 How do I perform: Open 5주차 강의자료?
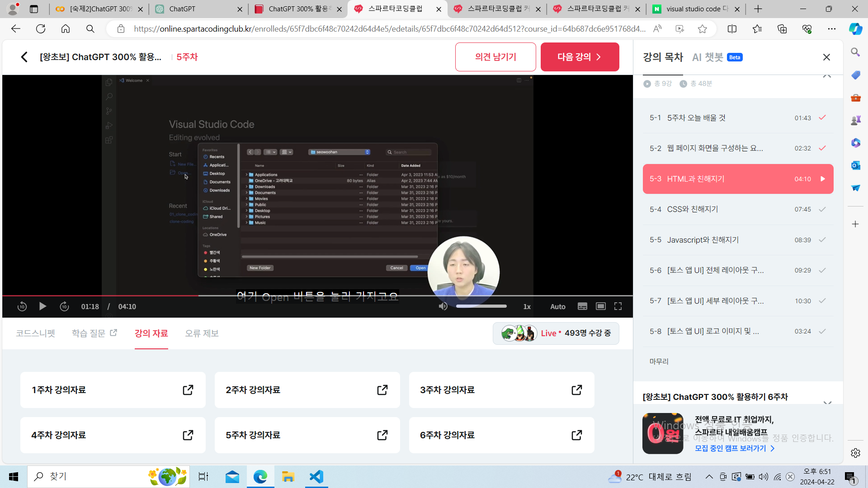coord(307,435)
